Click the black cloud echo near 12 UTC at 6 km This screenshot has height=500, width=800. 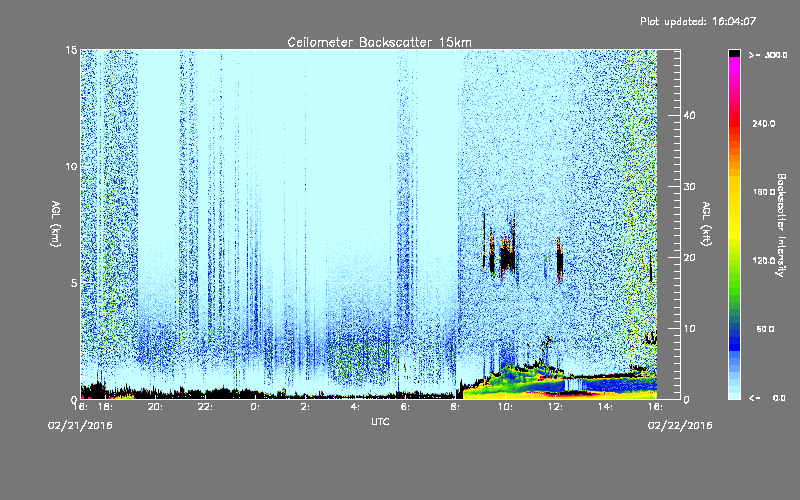tap(560, 259)
